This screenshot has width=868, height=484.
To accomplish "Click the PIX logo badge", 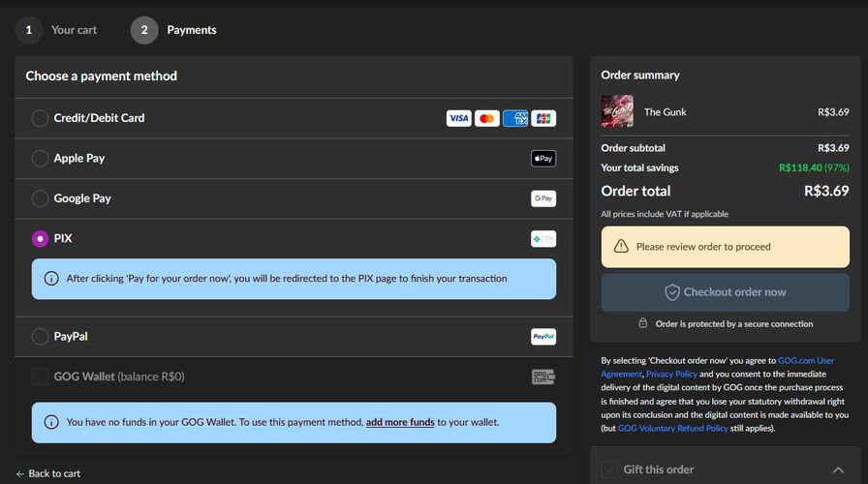I will (543, 238).
